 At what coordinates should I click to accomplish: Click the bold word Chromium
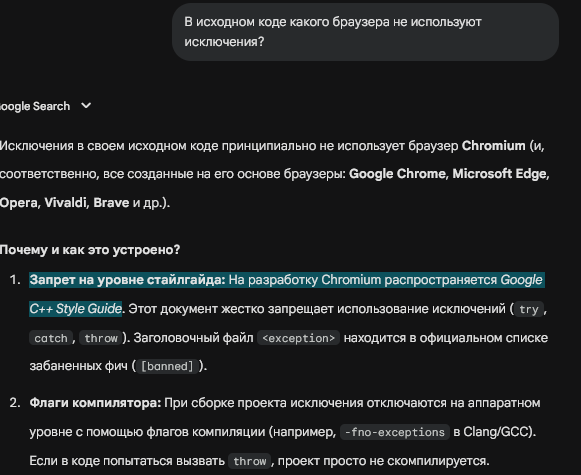coord(493,146)
